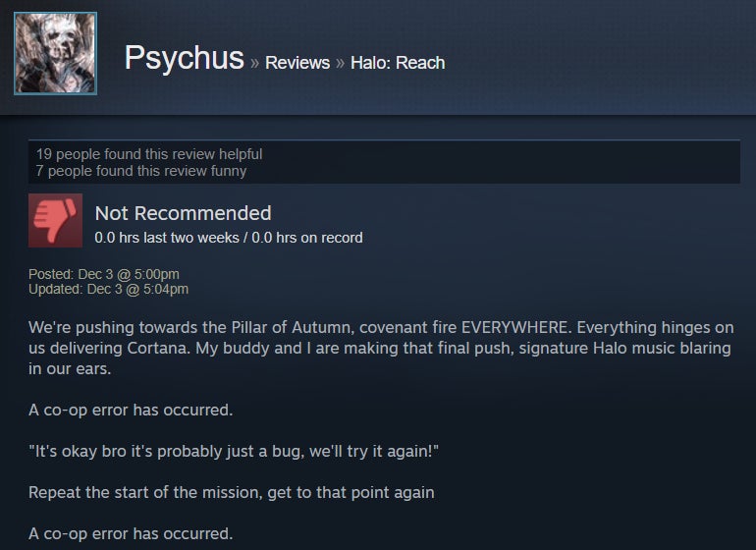
Task: Click the Repeat the start of mission line
Action: click(x=232, y=493)
